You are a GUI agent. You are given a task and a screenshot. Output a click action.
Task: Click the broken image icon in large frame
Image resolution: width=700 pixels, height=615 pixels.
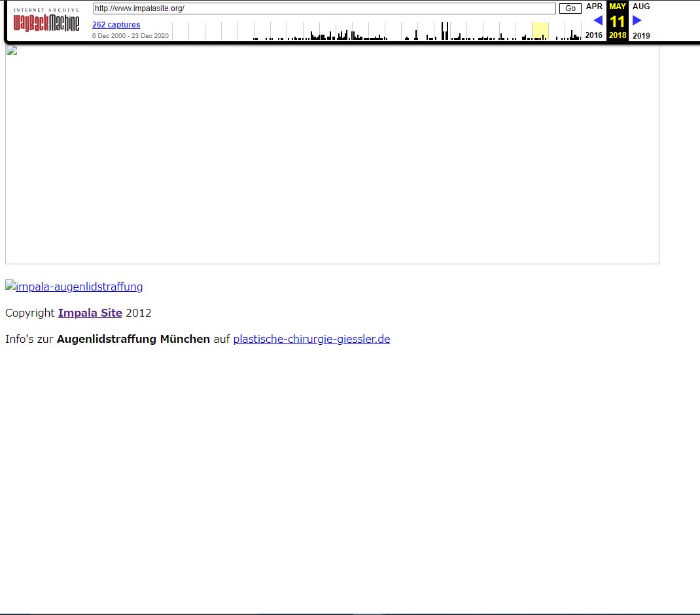(x=11, y=50)
